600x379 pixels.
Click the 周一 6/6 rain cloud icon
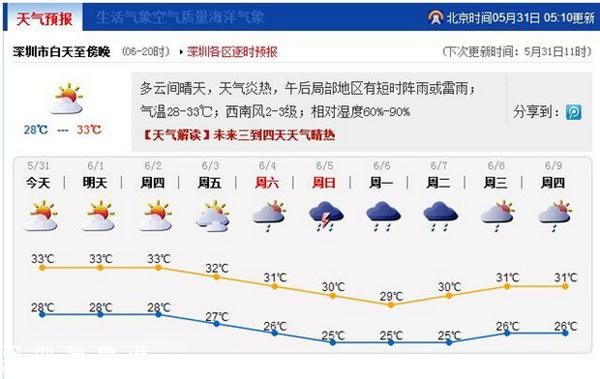click(x=383, y=216)
